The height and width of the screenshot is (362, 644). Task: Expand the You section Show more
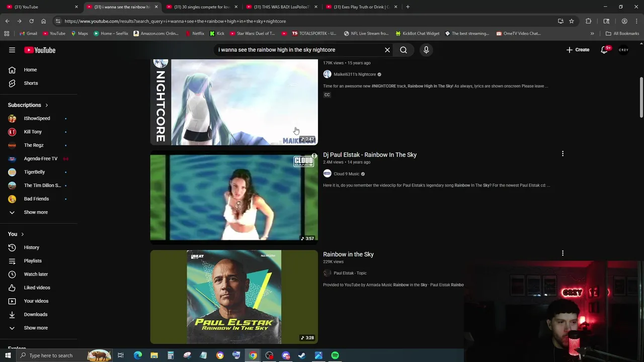click(35, 328)
